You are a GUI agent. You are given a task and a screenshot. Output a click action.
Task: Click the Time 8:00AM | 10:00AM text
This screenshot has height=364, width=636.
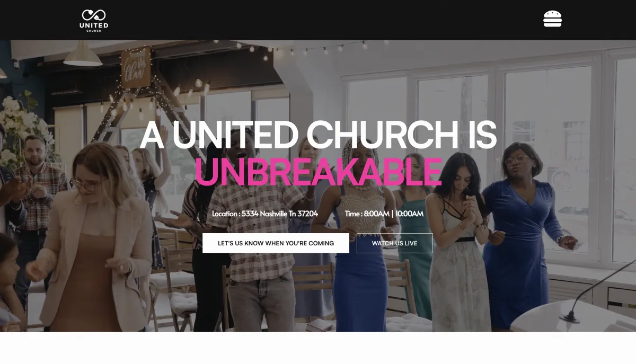tap(384, 214)
